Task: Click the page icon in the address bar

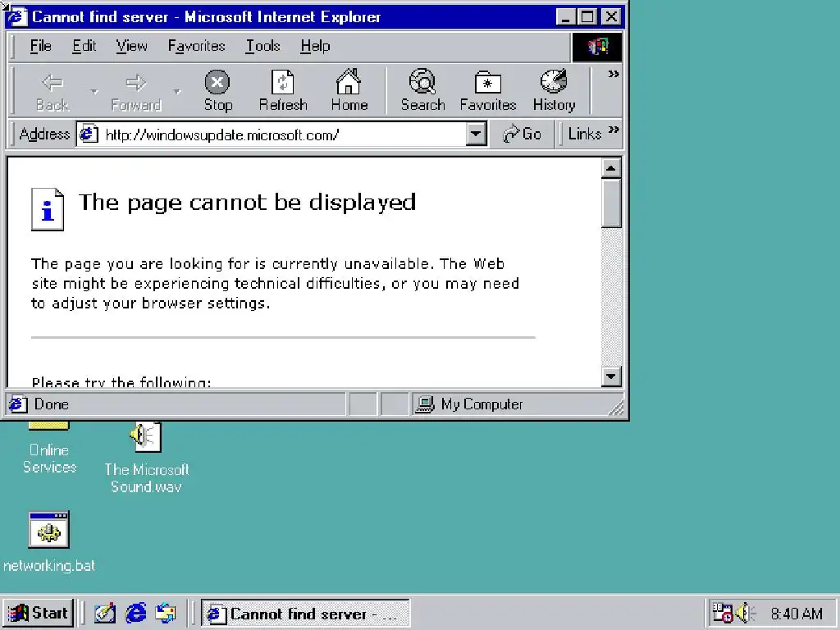Action: (89, 134)
